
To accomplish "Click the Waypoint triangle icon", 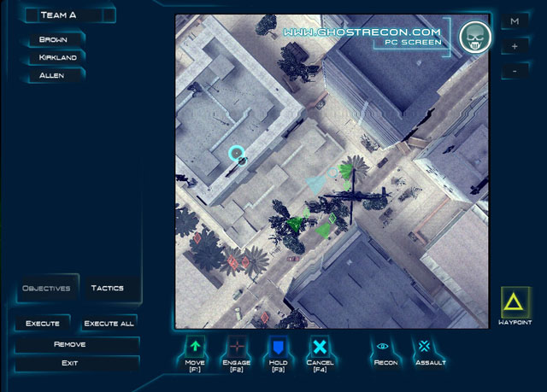I will [x=515, y=301].
